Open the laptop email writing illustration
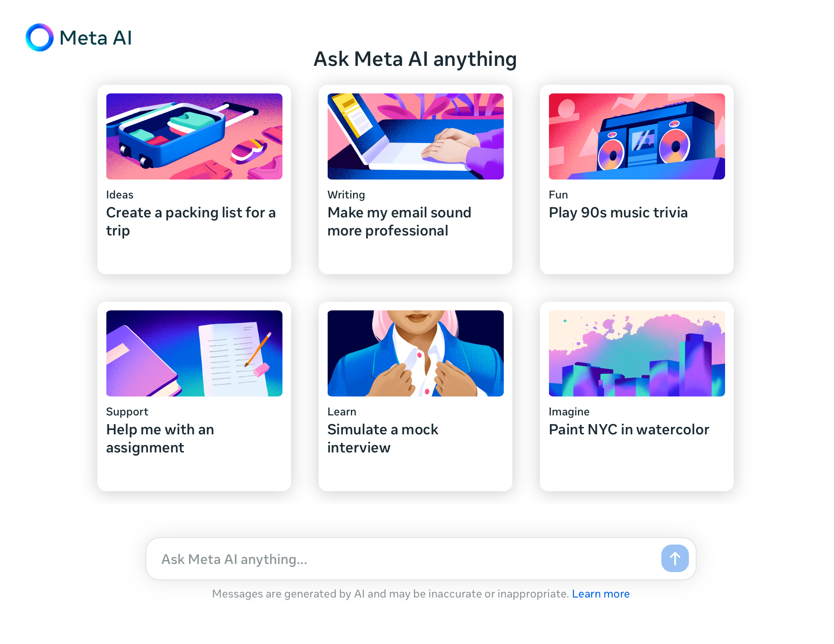The width and height of the screenshot is (834, 644). click(415, 136)
